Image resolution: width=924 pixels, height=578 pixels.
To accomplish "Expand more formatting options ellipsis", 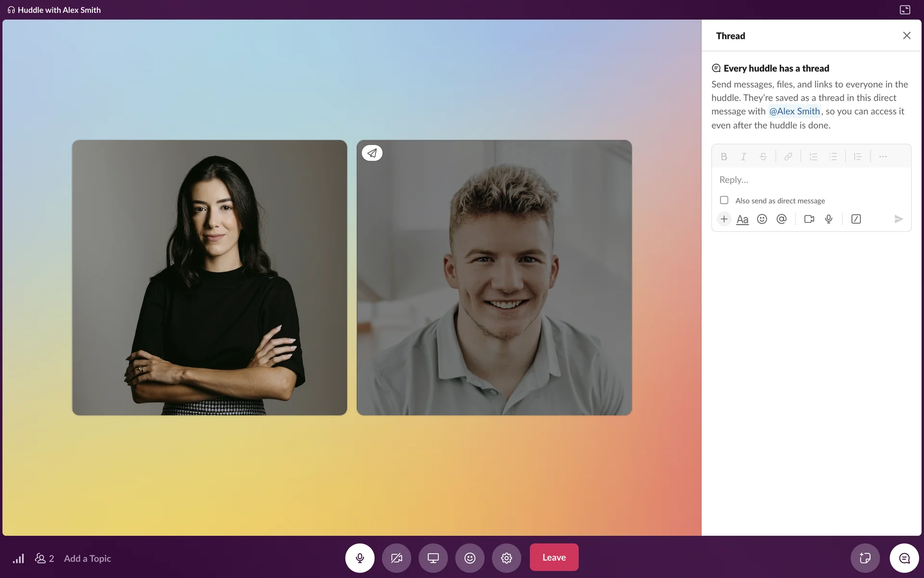I will [x=883, y=157].
